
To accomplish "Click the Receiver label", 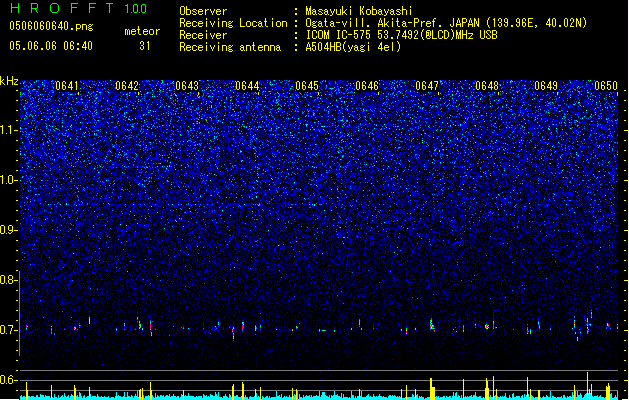I will pyautogui.click(x=203, y=35).
